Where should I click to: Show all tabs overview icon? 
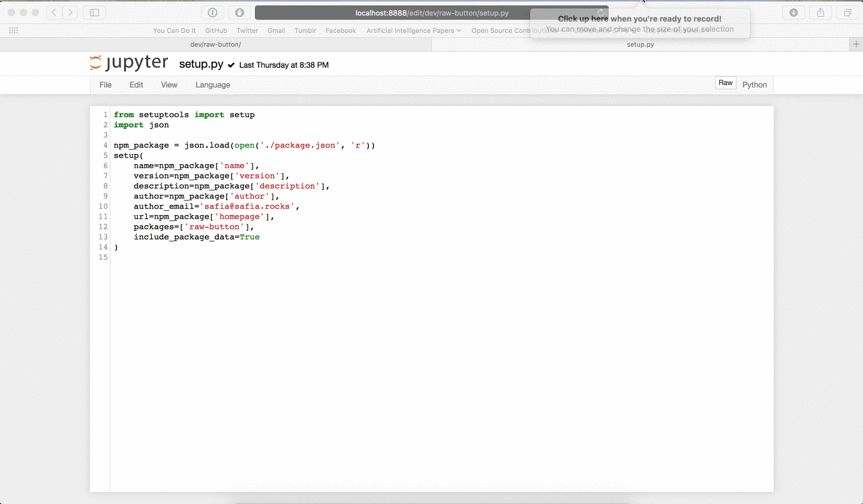click(x=847, y=13)
